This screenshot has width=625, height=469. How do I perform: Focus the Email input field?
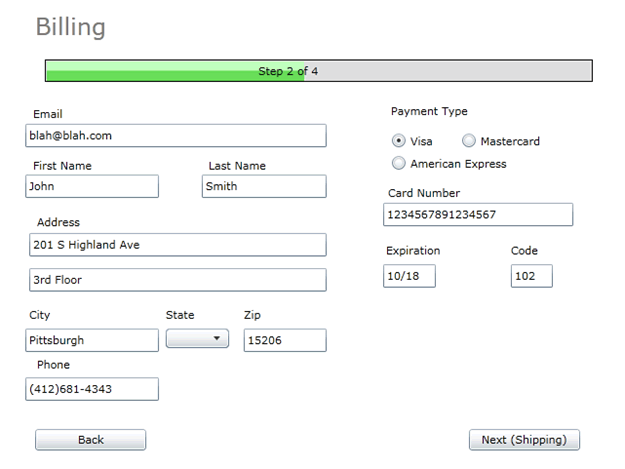click(x=176, y=135)
